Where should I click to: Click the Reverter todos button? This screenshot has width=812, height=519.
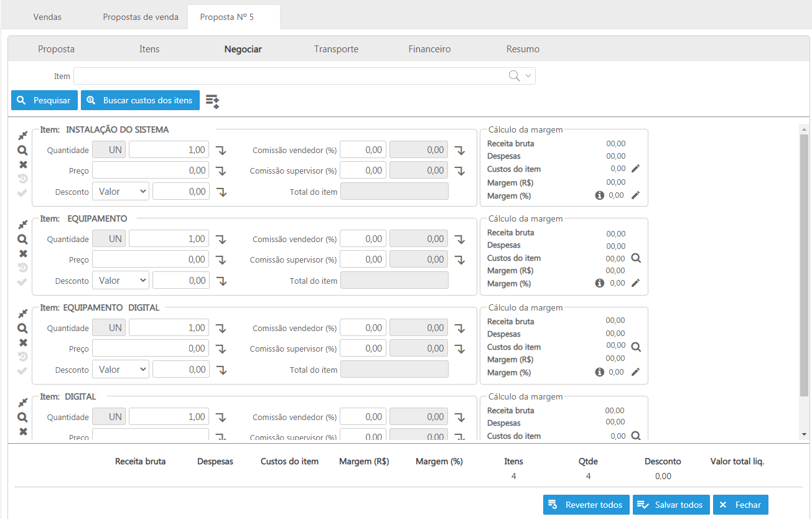586,505
